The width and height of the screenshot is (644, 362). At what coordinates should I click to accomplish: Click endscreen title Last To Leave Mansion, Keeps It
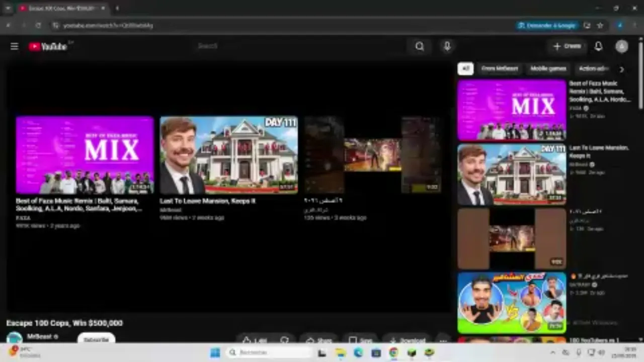(x=207, y=201)
